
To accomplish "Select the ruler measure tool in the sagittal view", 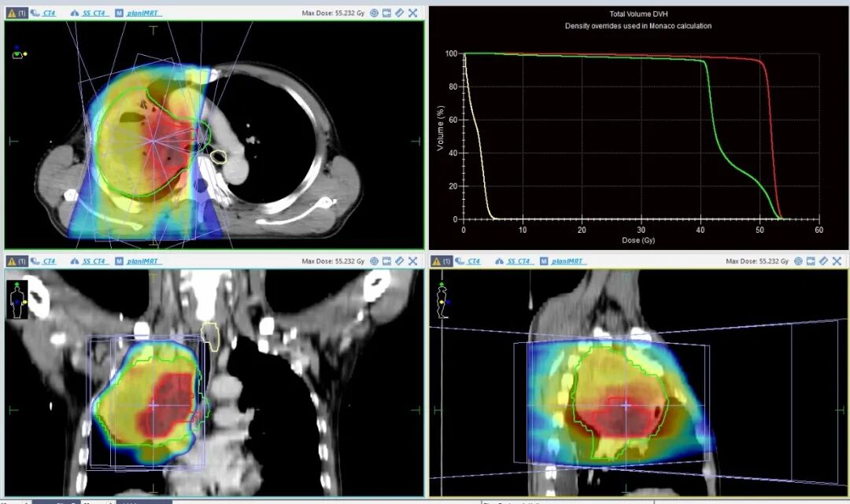I will point(823,261).
